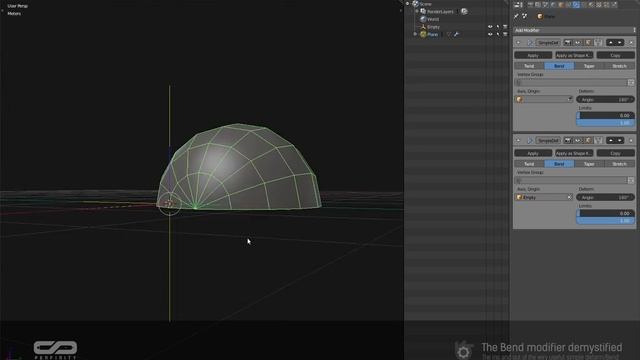Screen dimensions: 640x360
Task: Click the Plane object icon in Properties breadcrumb
Action: pos(540,16)
